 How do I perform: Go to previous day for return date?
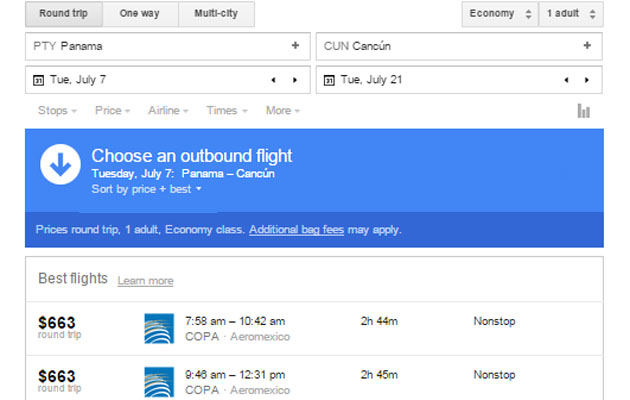click(x=566, y=80)
